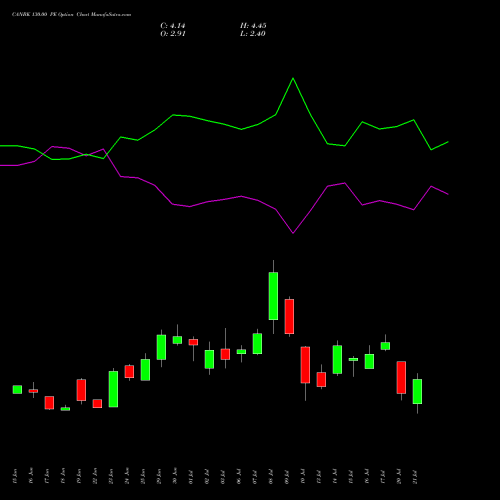This screenshot has height=500, width=500.
Task: Select the high value "H: 4.45"
Action: click(253, 26)
